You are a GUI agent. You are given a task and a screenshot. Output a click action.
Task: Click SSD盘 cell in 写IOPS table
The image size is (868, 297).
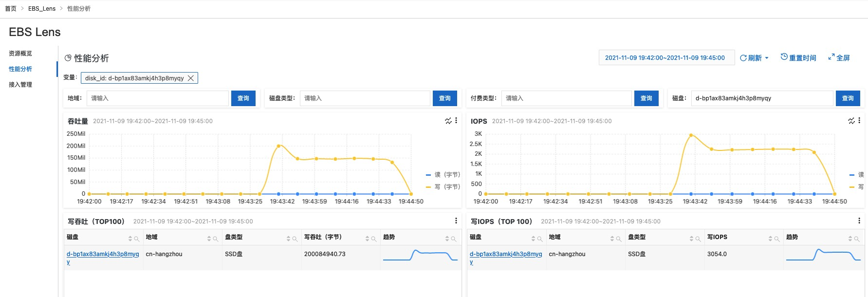pyautogui.click(x=637, y=254)
